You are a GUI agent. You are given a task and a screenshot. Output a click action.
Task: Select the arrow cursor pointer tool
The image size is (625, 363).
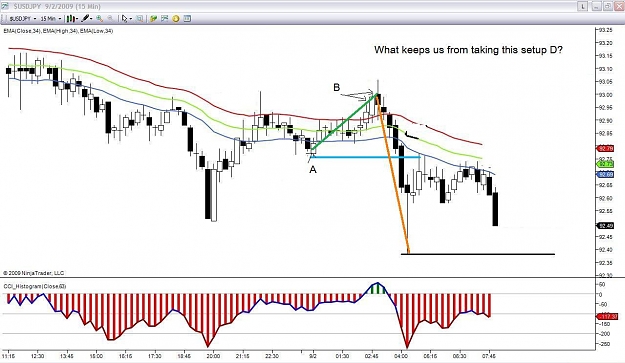click(125, 19)
